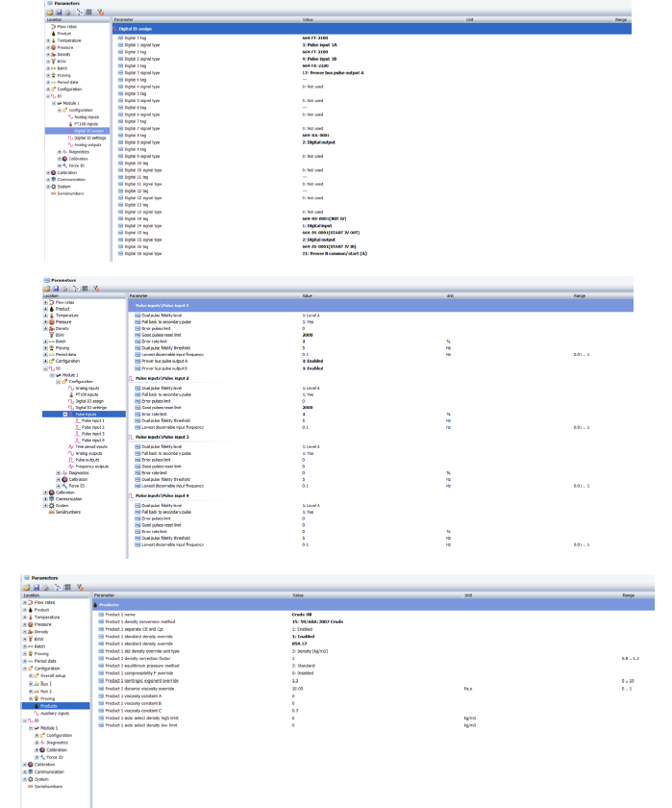Image resolution: width=672 pixels, height=808 pixels.
Task: Click the tree view icon in the Pulse inputs window toolbar
Action: coord(75,289)
